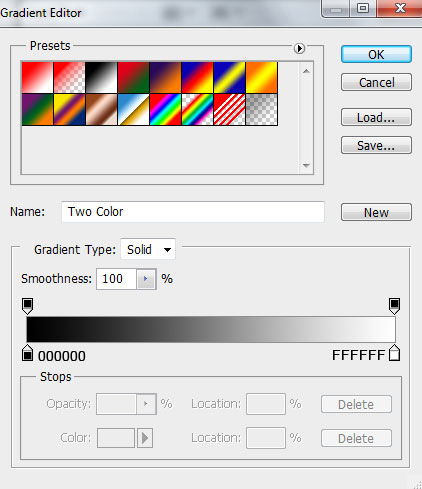
Task: Pick the copper gradient preset
Action: pos(101,110)
